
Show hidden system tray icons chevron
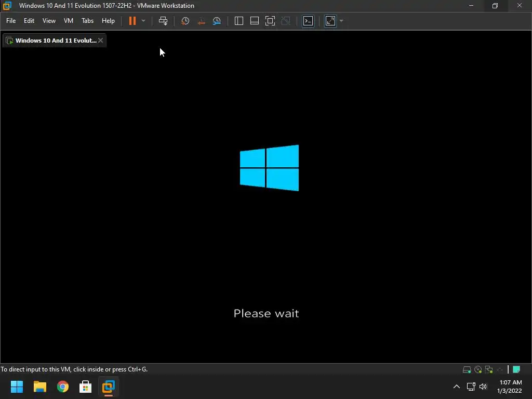pos(457,387)
